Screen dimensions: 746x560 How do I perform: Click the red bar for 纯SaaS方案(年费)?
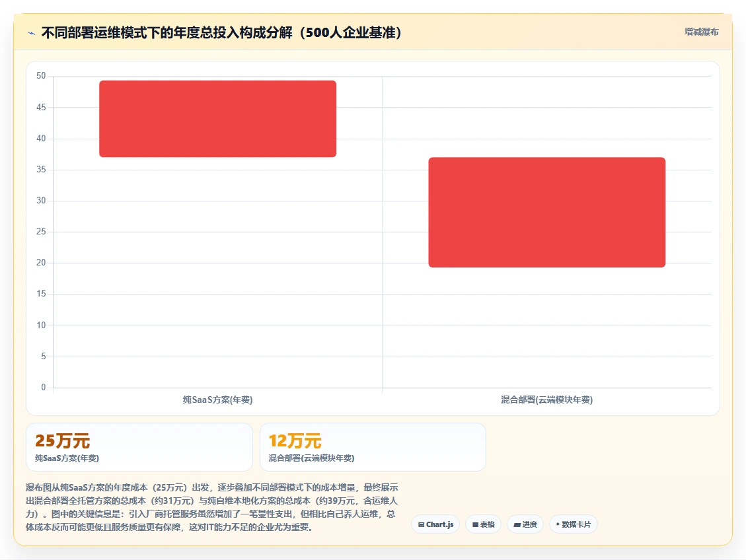tap(217, 119)
